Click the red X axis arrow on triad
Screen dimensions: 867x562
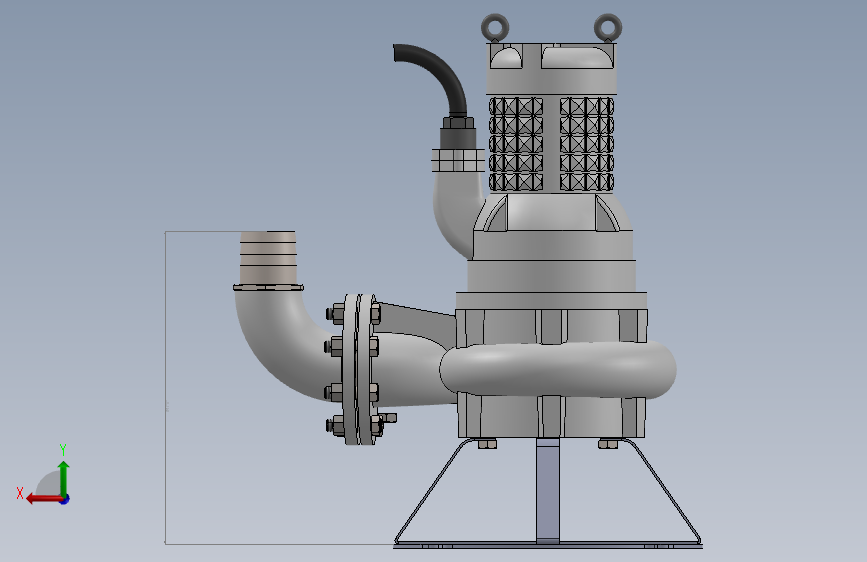point(44,499)
